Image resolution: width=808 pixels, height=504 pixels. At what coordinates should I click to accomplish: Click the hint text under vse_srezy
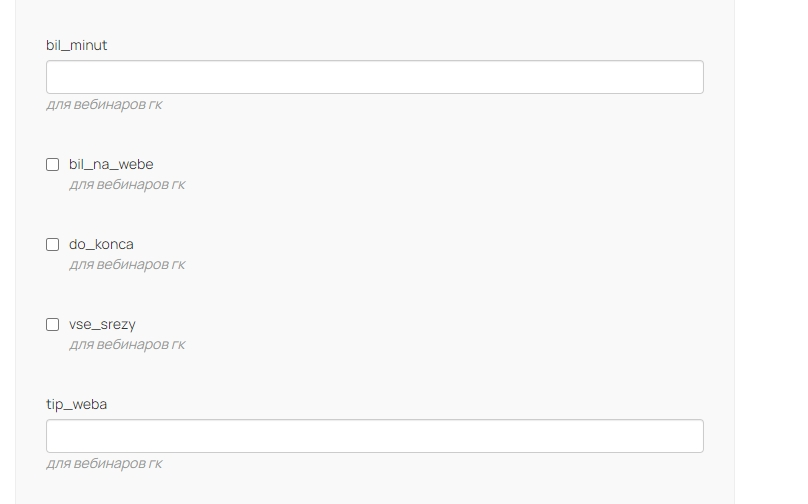[127, 345]
